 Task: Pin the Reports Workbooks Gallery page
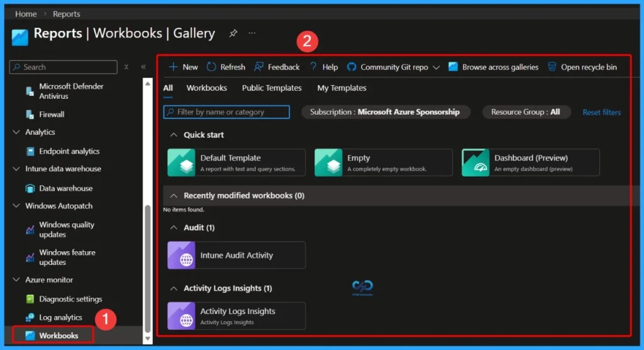click(233, 33)
